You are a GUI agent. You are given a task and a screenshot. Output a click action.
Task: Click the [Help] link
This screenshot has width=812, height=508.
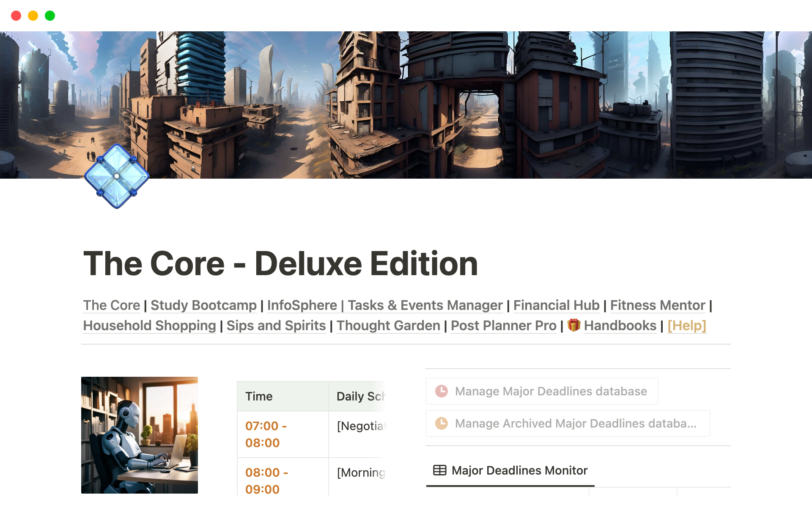[x=686, y=326]
